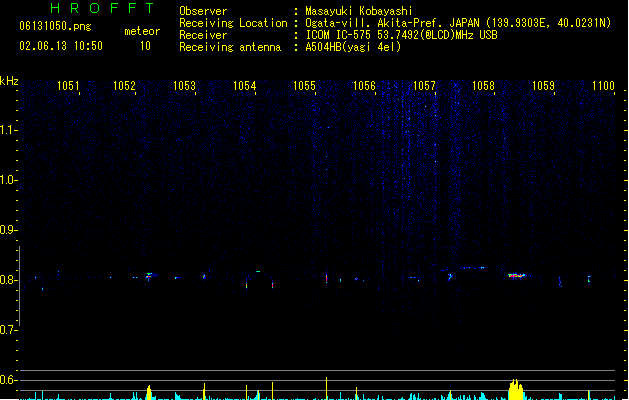Screen dimensions: 629x400
Task: Click time axis label 1053
Action: point(184,86)
